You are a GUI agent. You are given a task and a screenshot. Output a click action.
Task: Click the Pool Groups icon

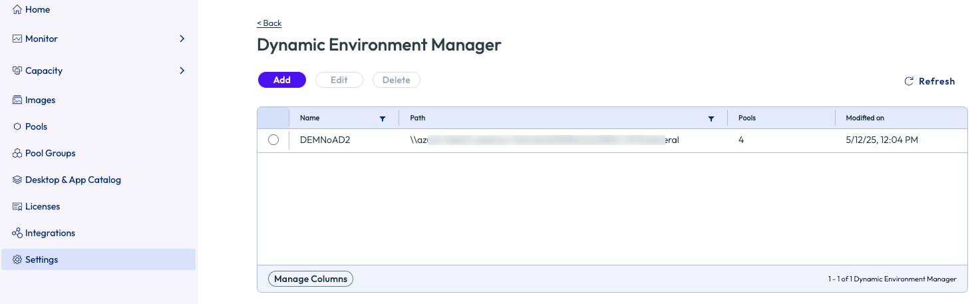tap(17, 153)
